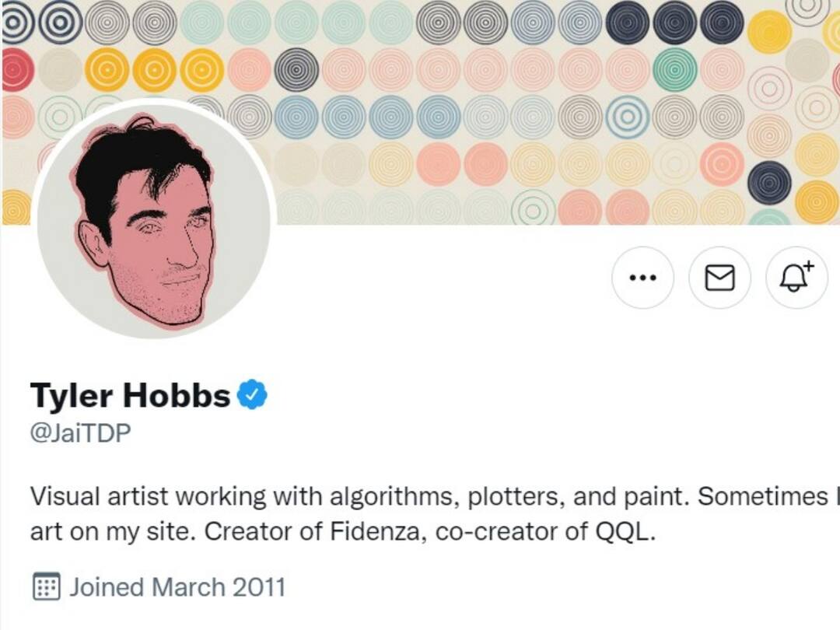The image size is (840, 630).
Task: Click the Joined March 2011 text
Action: click(177, 586)
